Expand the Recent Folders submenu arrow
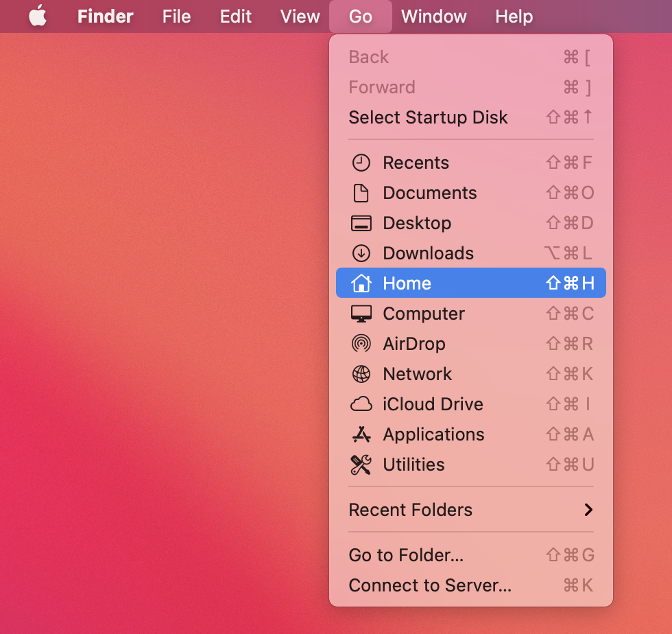 pos(588,510)
